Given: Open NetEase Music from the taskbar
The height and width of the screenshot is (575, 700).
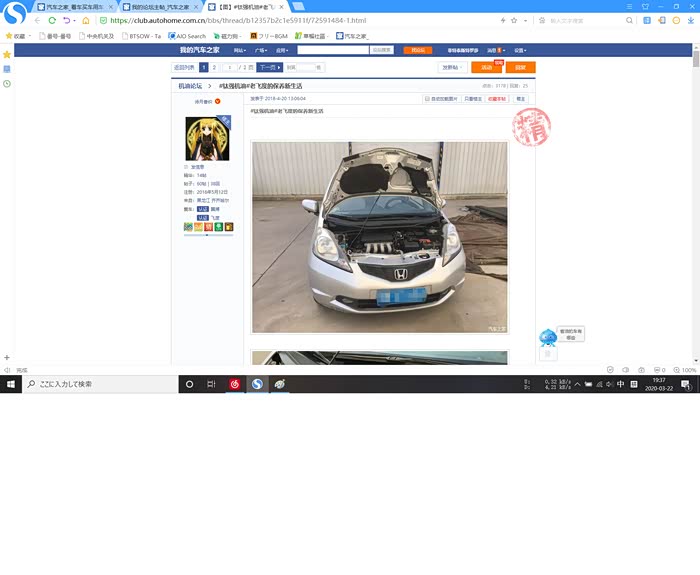Looking at the screenshot, I should 236,384.
